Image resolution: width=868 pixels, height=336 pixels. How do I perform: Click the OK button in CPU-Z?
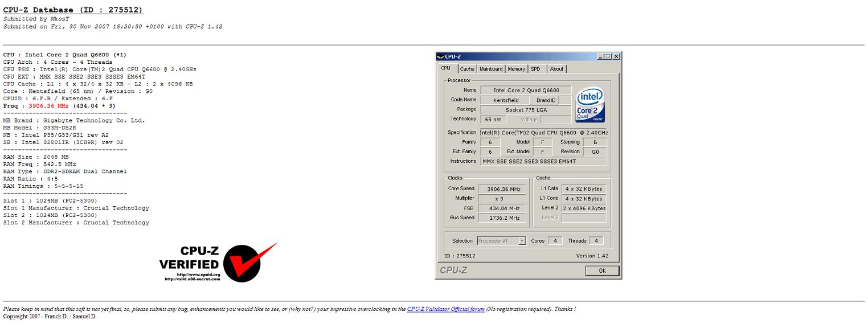(602, 271)
